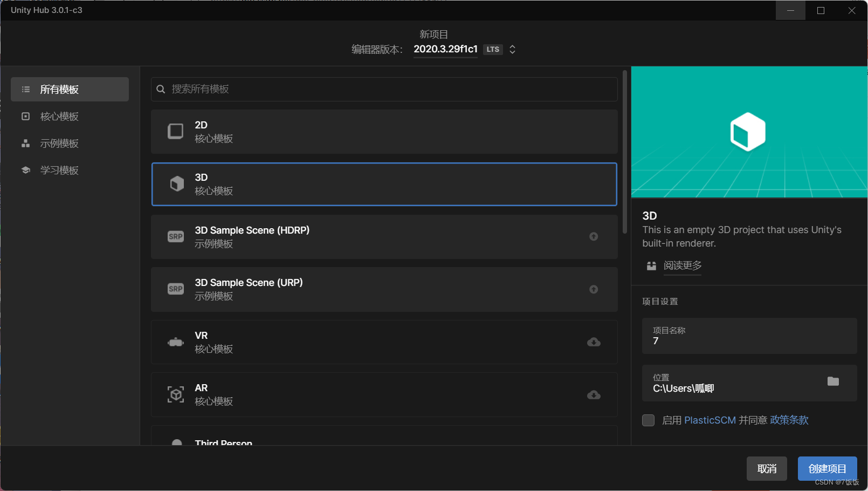Screen dimensions: 868x491
Task: Enable the PlasticSCM checkbox
Action: 649,420
